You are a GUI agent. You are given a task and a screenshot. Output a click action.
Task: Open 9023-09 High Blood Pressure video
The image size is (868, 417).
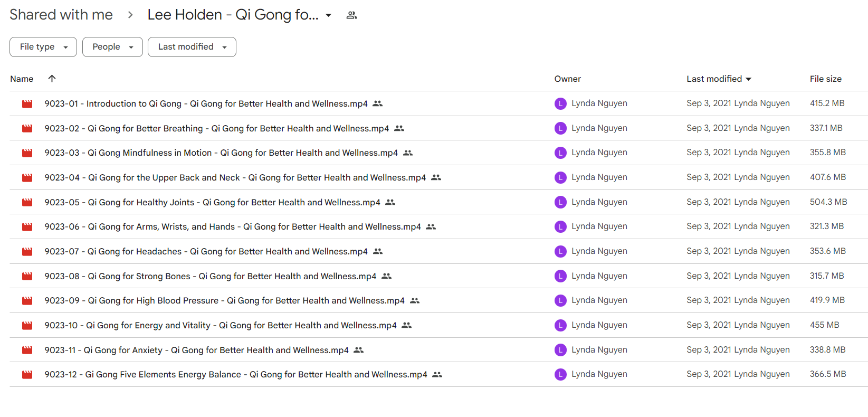click(224, 301)
